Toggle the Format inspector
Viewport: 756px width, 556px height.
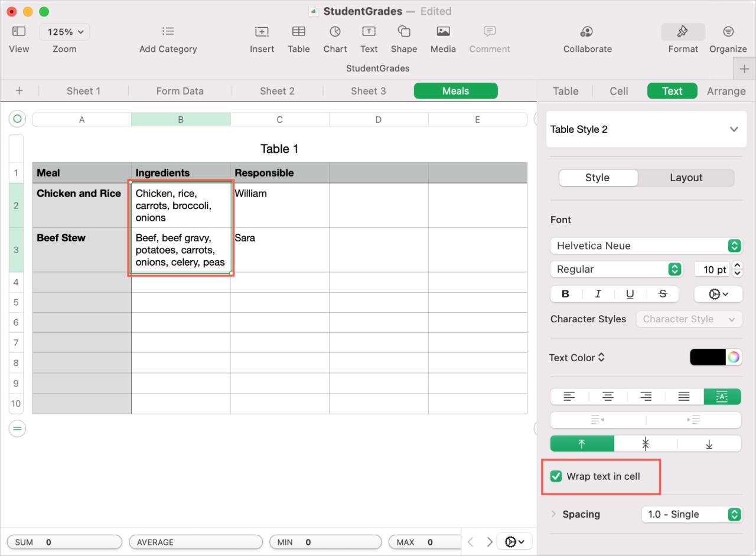pyautogui.click(x=683, y=32)
